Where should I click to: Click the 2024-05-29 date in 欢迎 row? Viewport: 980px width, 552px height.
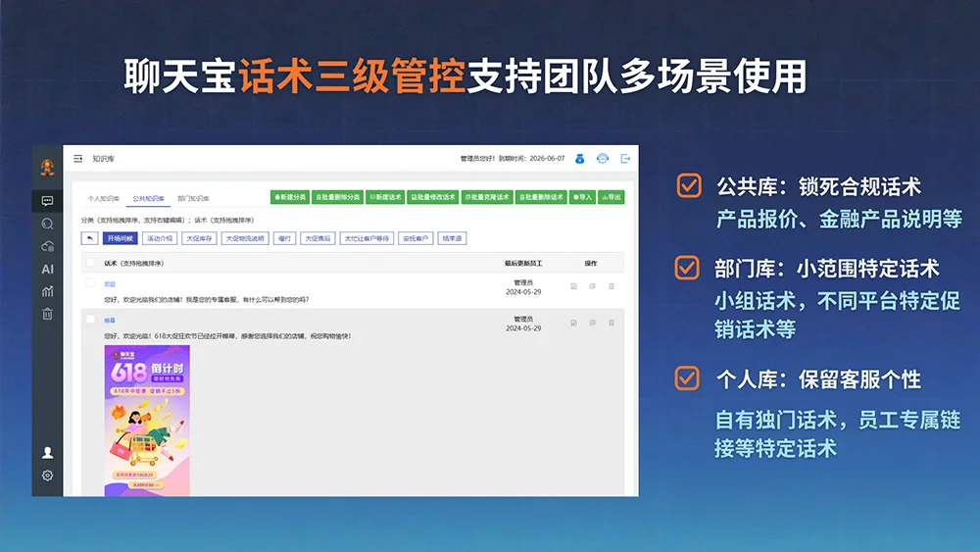(523, 292)
